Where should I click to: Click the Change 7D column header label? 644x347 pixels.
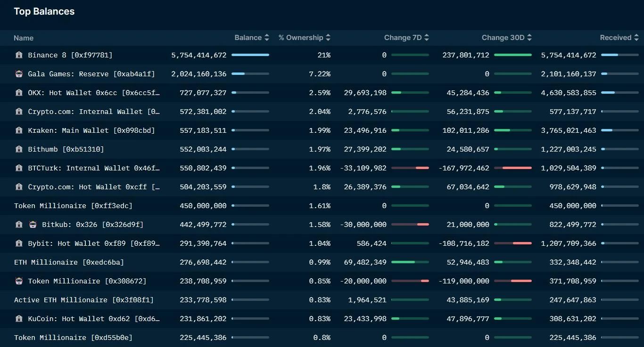coord(403,38)
